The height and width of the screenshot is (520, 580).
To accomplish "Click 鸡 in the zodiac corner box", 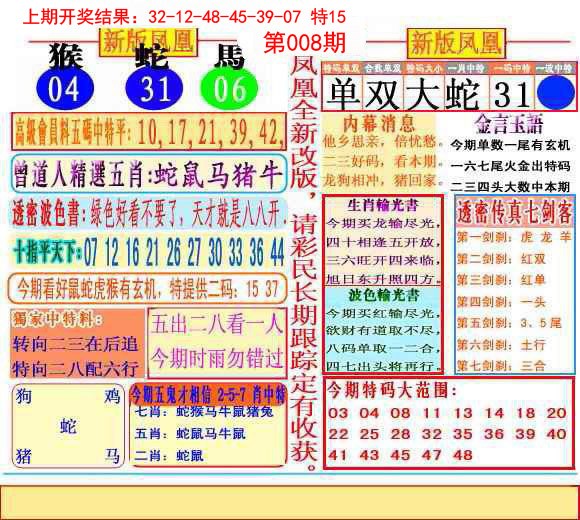I will (x=112, y=396).
